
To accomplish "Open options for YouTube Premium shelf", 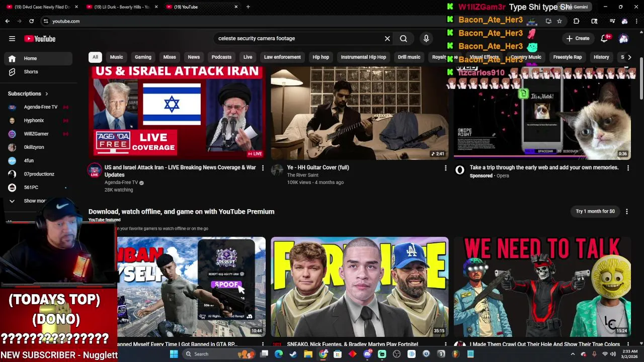I will (627, 212).
